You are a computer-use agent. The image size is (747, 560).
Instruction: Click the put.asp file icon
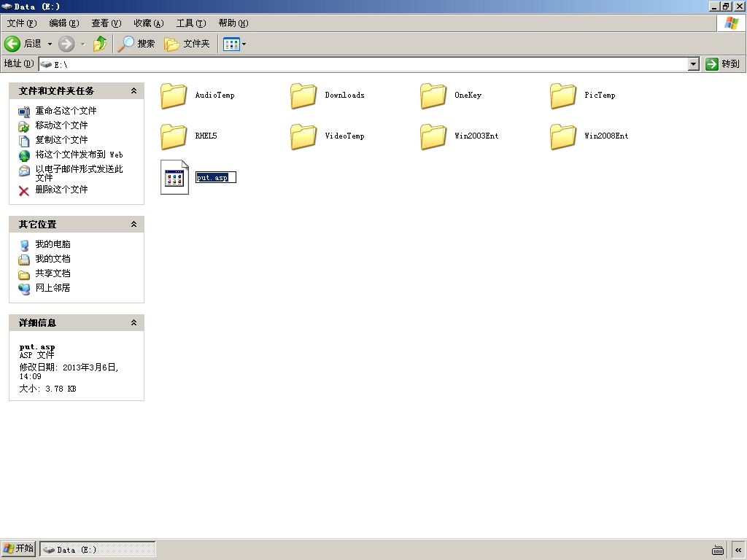tap(174, 177)
